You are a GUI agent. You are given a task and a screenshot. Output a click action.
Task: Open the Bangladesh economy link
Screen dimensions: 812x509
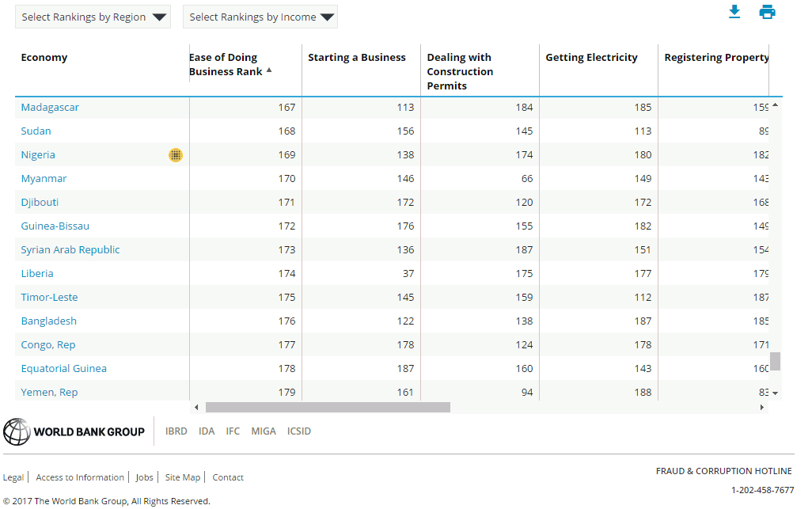(49, 321)
